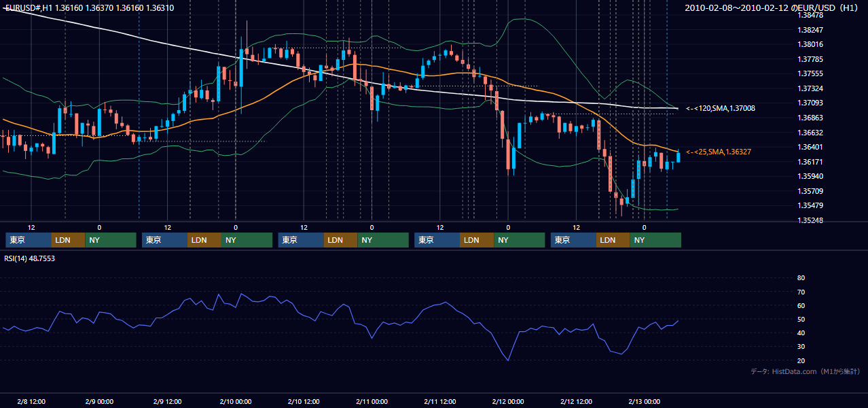Click the 2/11 00:00 time axis label

coord(372,402)
